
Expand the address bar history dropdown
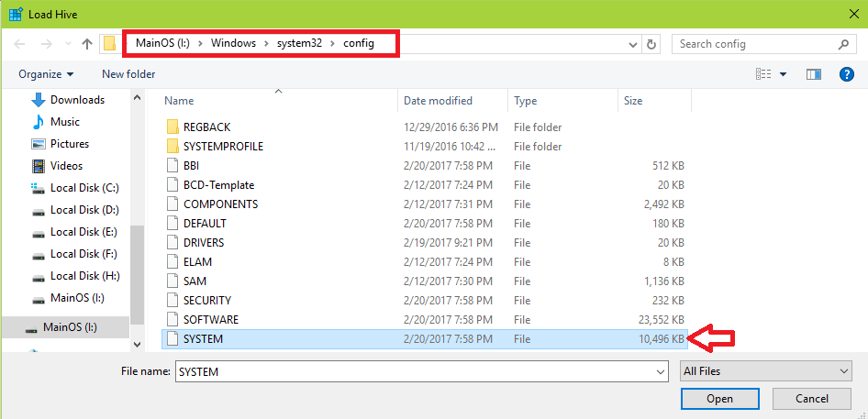634,44
